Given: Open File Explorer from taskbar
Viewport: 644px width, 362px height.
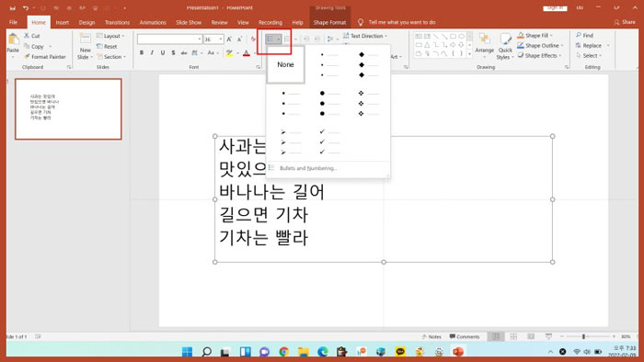Looking at the screenshot, I should (303, 351).
